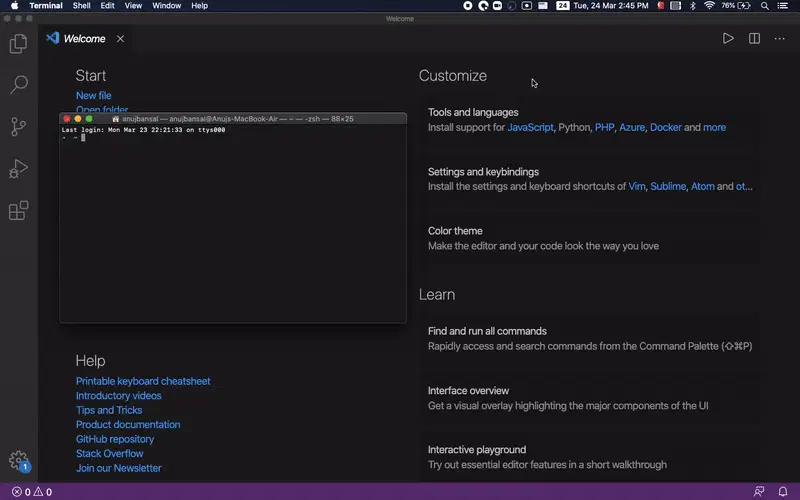Install JavaScript support link
800x500 pixels.
(530, 127)
